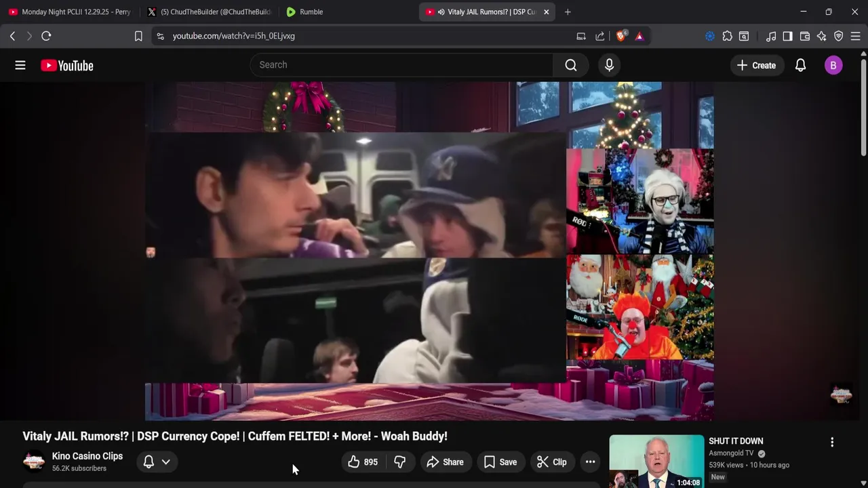The height and width of the screenshot is (488, 868).
Task: Reload the page with refresh icon
Action: (46, 36)
